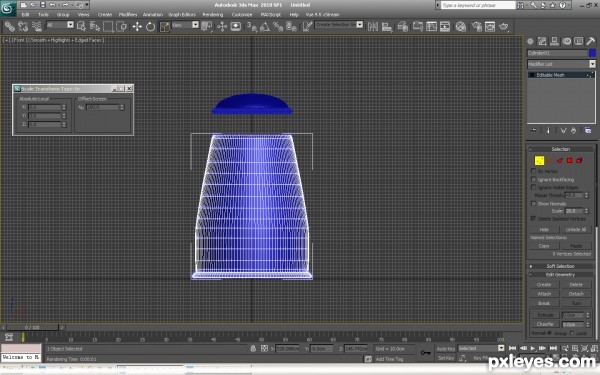
Task: Uncheck Delete Isolated Vertices
Action: [x=533, y=218]
